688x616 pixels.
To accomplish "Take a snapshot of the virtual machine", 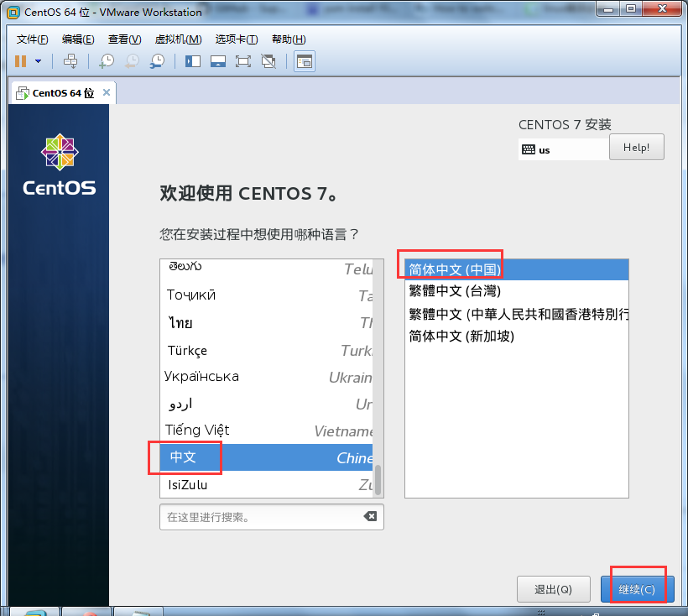I will [107, 61].
